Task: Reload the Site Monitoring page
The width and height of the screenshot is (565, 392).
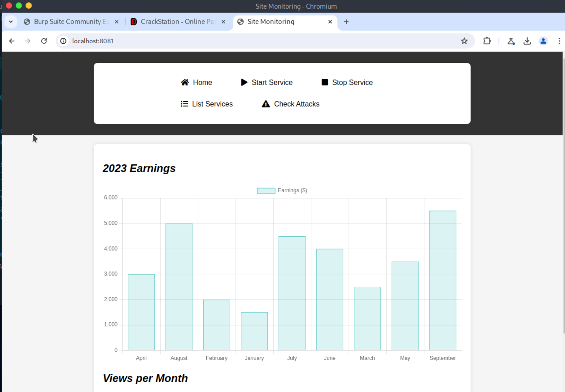Action: tap(44, 41)
